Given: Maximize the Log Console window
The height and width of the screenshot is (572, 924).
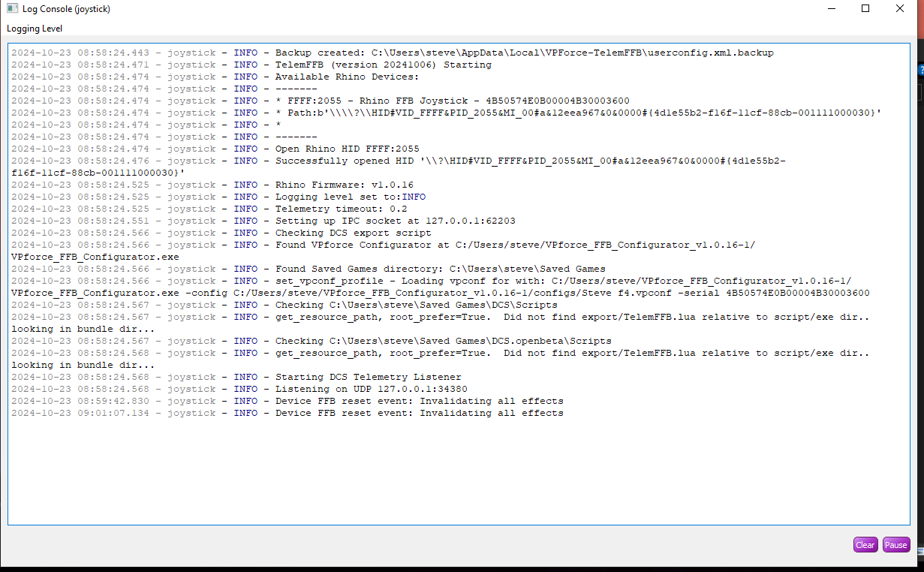Looking at the screenshot, I should click(x=865, y=8).
